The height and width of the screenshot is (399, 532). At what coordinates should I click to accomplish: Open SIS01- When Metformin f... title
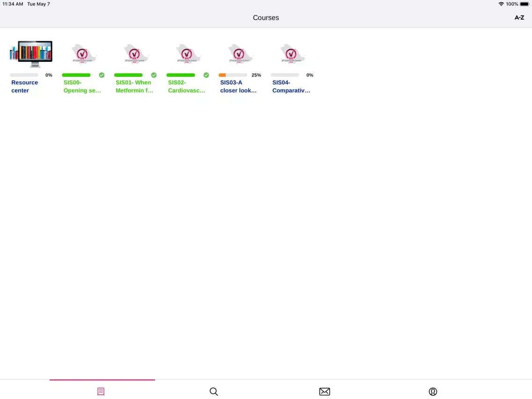click(134, 87)
